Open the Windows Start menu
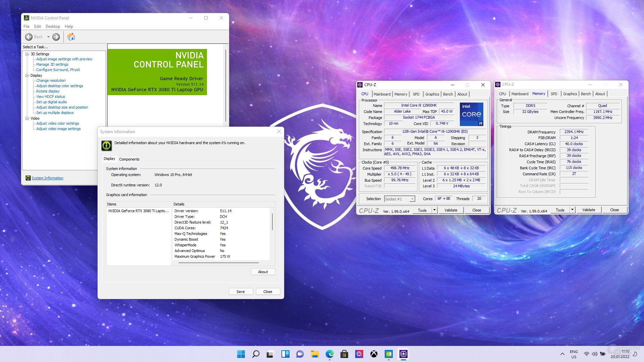 (241, 354)
